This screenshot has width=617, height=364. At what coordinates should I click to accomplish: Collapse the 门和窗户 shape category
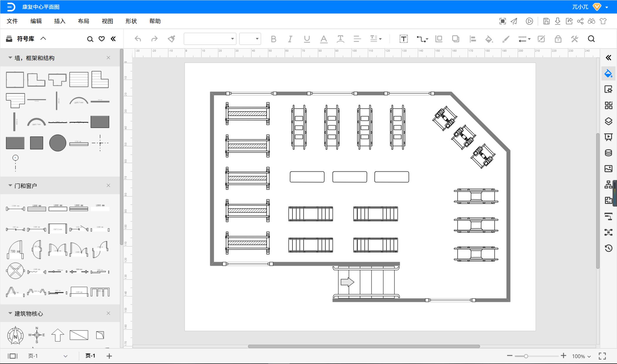point(10,186)
